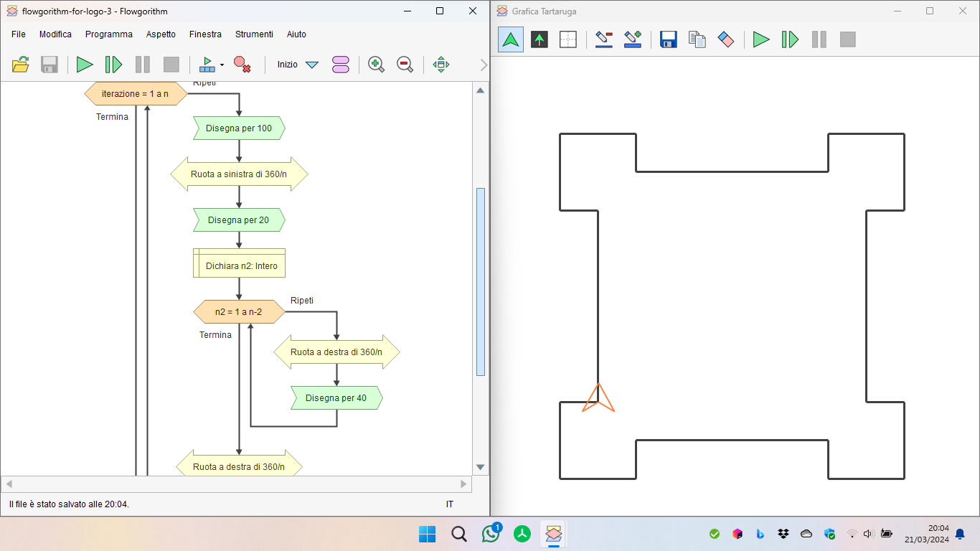Select the bottom 'Ruota a destra di 360/n' shape
The height and width of the screenshot is (551, 980).
(x=239, y=464)
